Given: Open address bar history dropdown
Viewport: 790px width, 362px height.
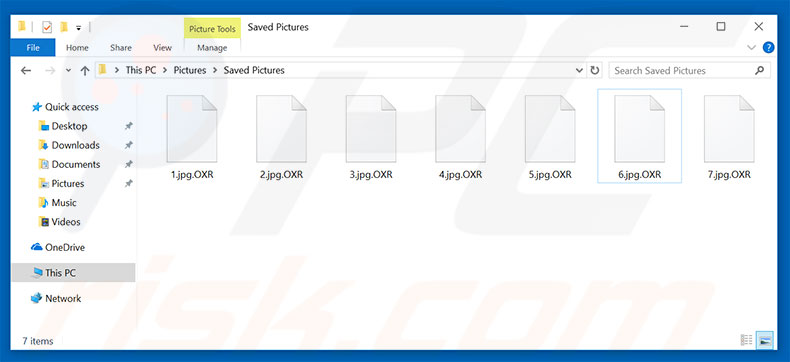Looking at the screenshot, I should point(579,70).
